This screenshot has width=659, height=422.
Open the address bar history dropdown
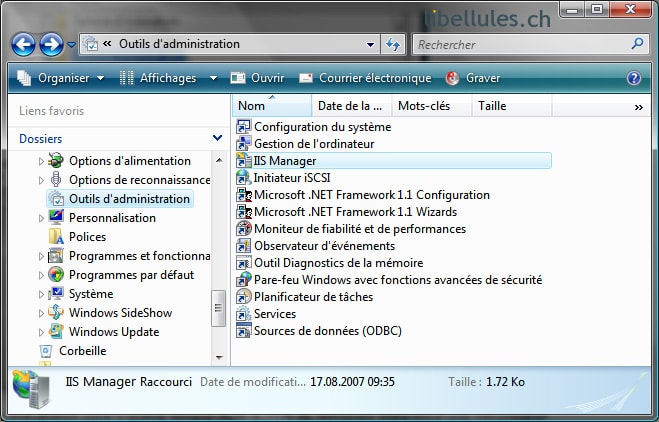pyautogui.click(x=370, y=45)
